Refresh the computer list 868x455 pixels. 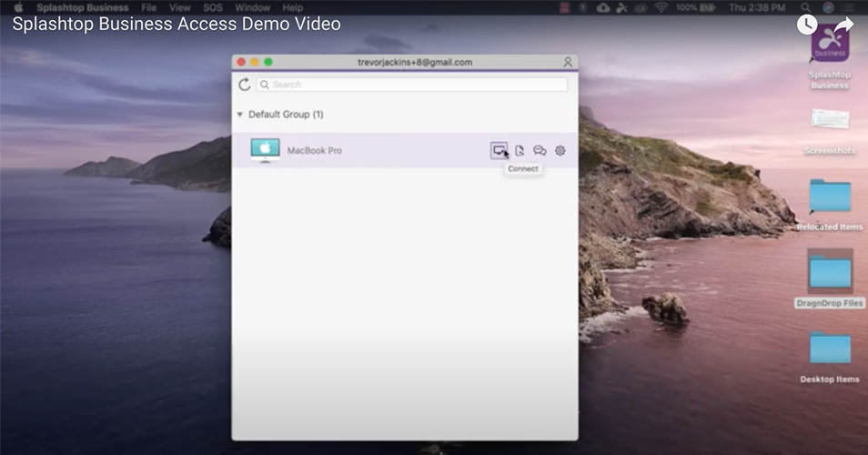click(244, 85)
